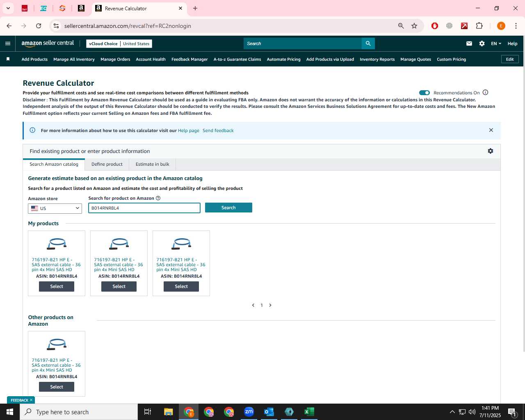Click page number 1 in pagination
The width and height of the screenshot is (525, 420).
(262, 305)
